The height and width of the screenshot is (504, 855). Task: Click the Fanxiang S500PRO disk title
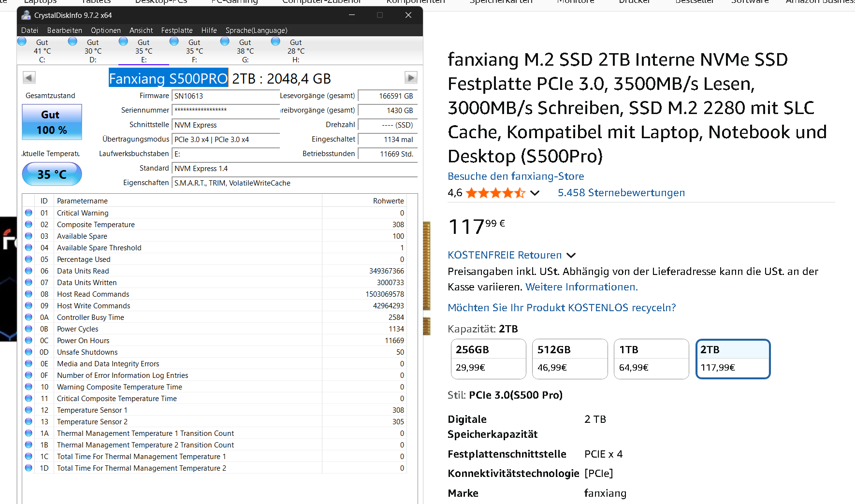(168, 78)
